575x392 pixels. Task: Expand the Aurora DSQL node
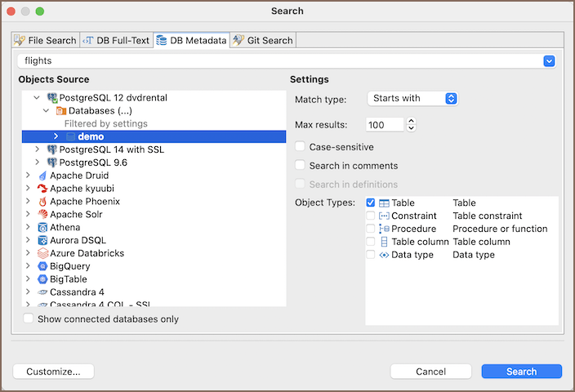tap(28, 240)
